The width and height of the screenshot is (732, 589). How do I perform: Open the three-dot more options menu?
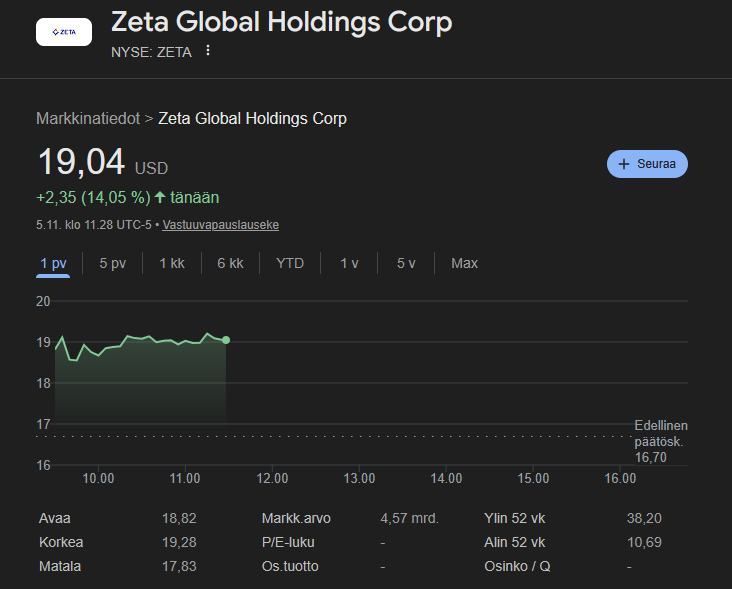pos(208,51)
